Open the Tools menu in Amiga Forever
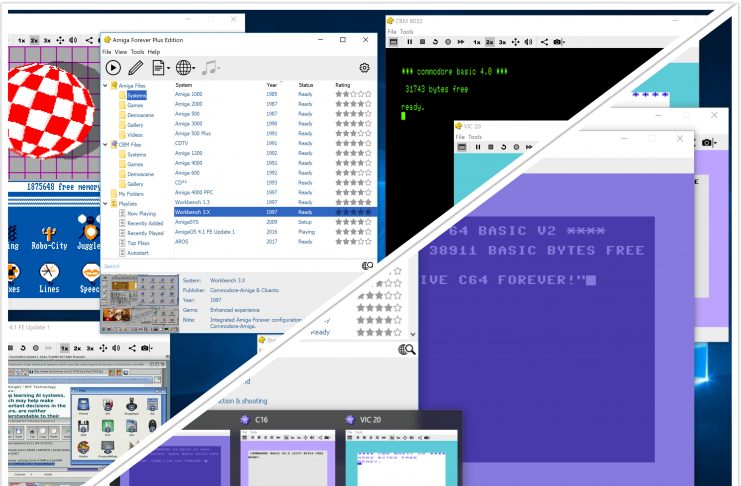This screenshot has height=486, width=741. pos(137,52)
